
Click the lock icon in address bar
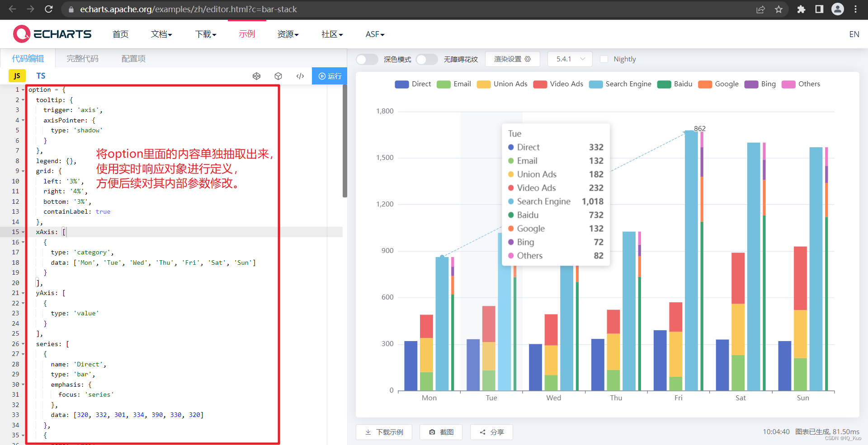pyautogui.click(x=71, y=9)
